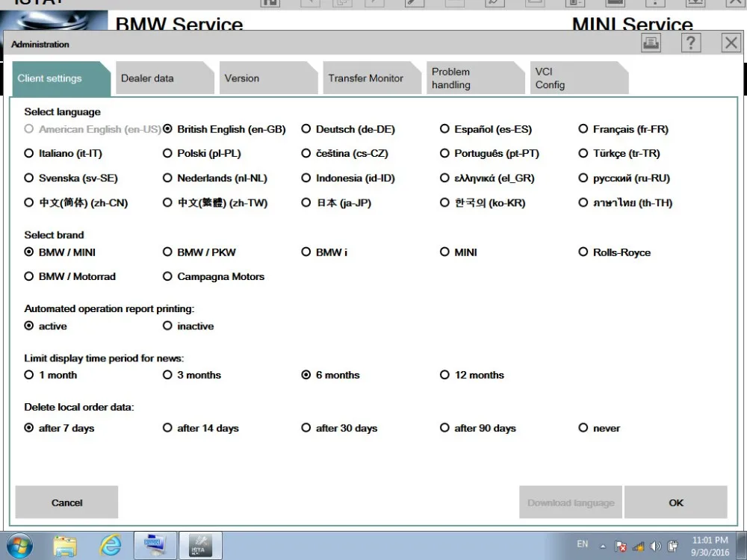
Task: Select Indonesia (id-ID) language
Action: pyautogui.click(x=348, y=178)
